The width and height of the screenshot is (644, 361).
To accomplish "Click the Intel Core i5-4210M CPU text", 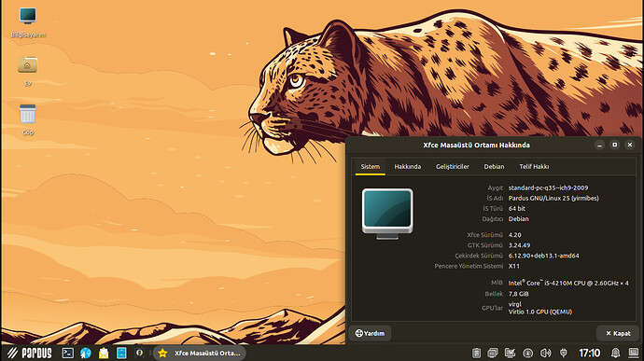I will click(x=568, y=283).
